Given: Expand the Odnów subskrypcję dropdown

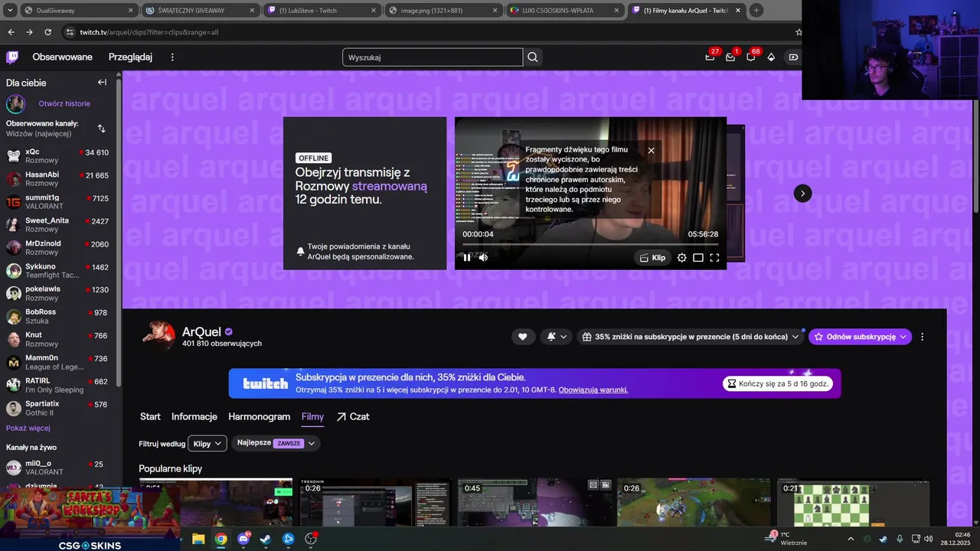Looking at the screenshot, I should [861, 337].
